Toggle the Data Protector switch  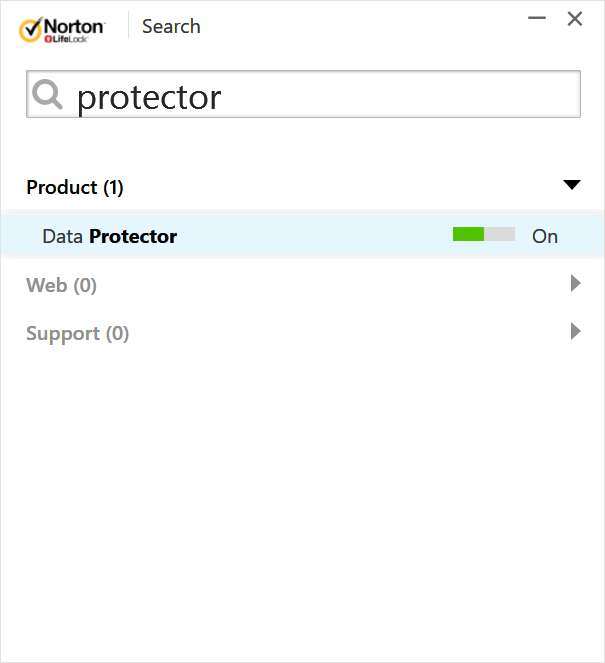[483, 235]
